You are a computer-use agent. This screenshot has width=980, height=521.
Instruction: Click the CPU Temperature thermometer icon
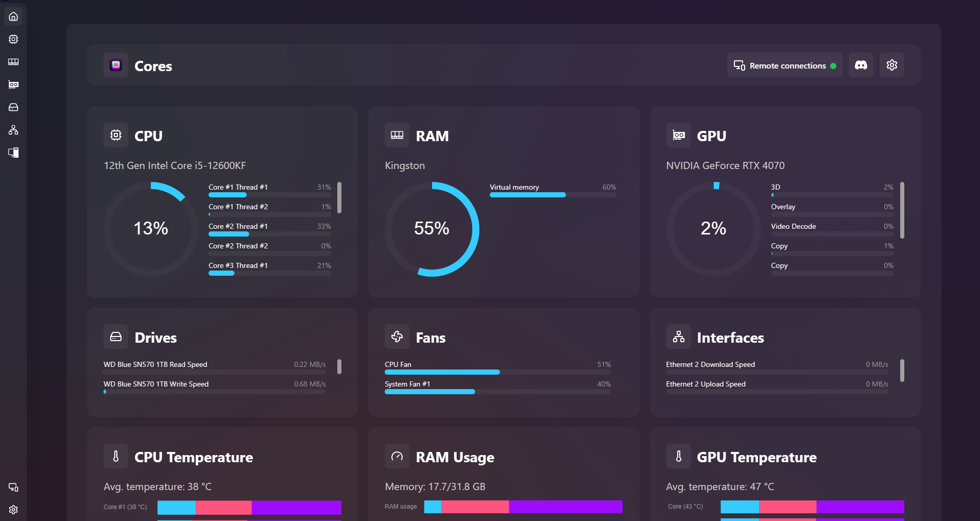[x=116, y=456]
